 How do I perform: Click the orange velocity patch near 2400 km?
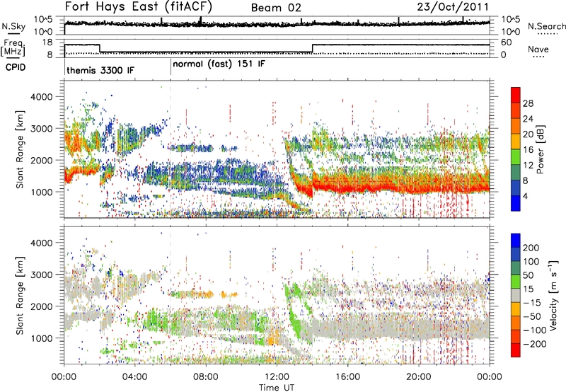coord(203,294)
